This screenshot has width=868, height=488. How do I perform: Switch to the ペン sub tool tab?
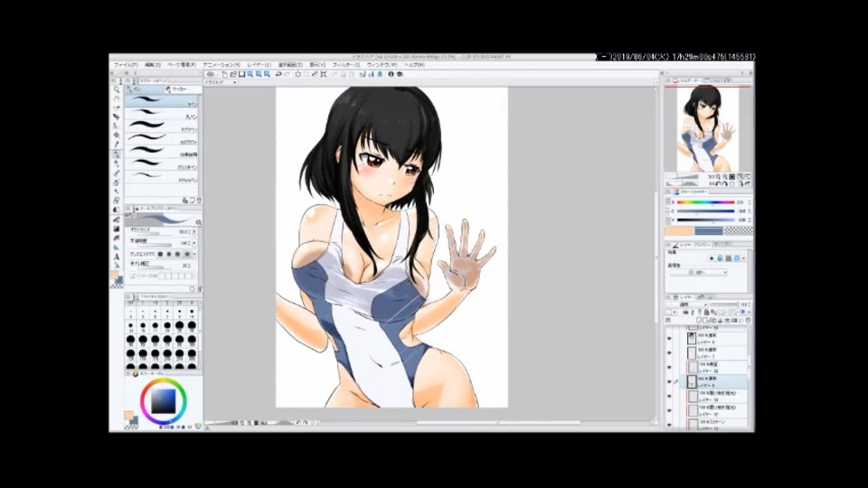(144, 89)
